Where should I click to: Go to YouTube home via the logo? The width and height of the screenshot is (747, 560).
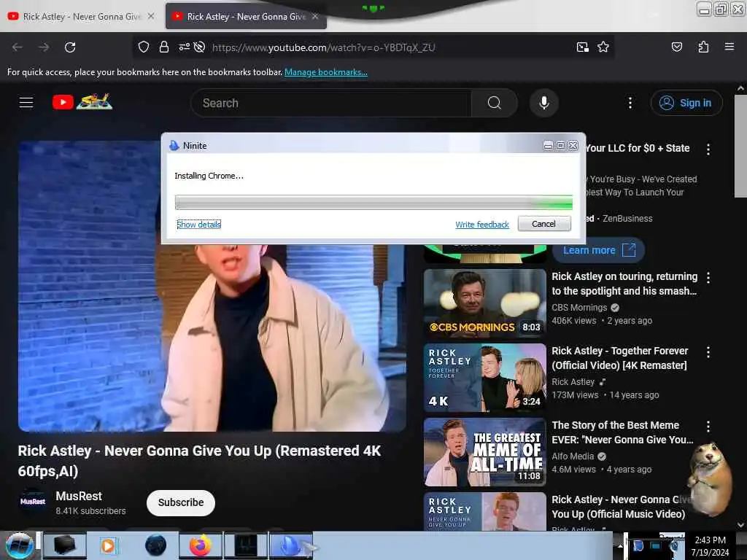click(x=82, y=102)
